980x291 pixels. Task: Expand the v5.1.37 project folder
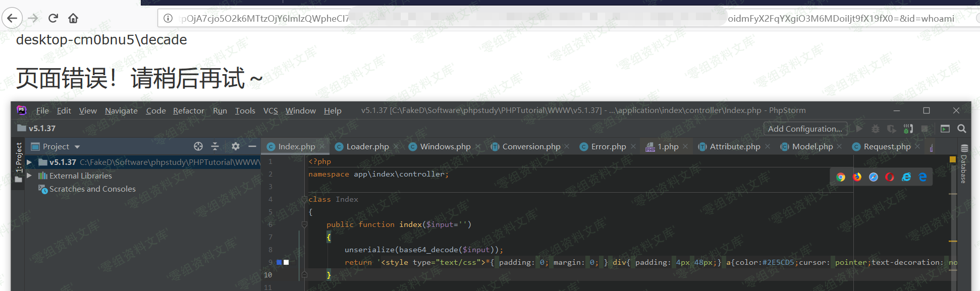(x=29, y=162)
